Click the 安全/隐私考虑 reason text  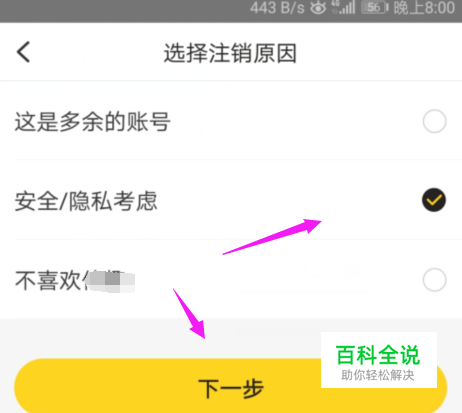point(86,201)
